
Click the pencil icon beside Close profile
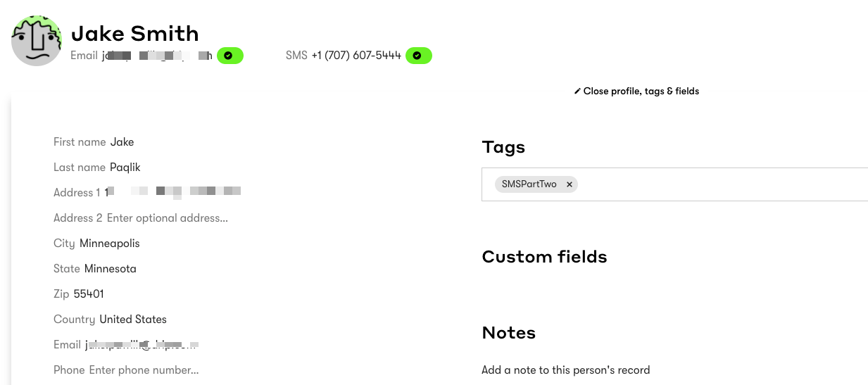pos(577,91)
